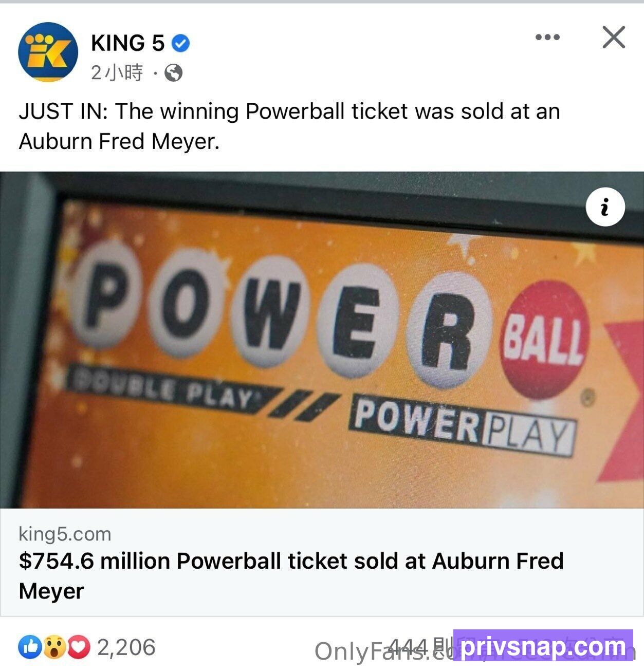
Task: View the 2,206 reactions list
Action: [x=126, y=647]
